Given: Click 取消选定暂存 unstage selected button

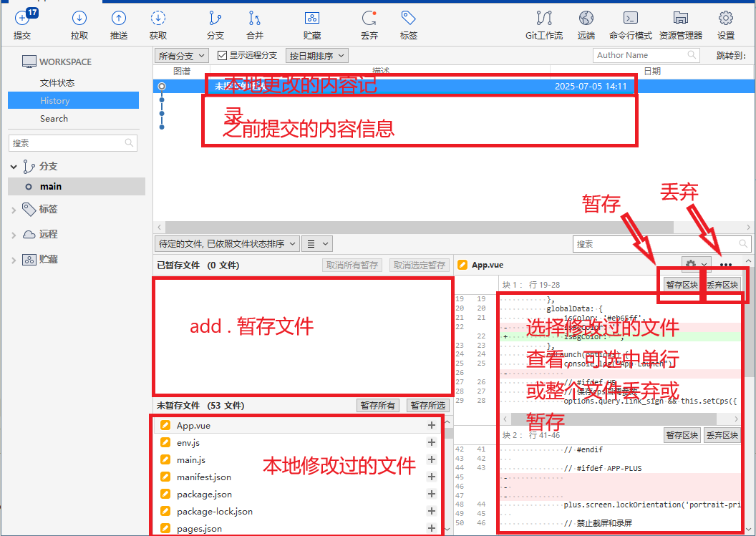Looking at the screenshot, I should point(420,265).
